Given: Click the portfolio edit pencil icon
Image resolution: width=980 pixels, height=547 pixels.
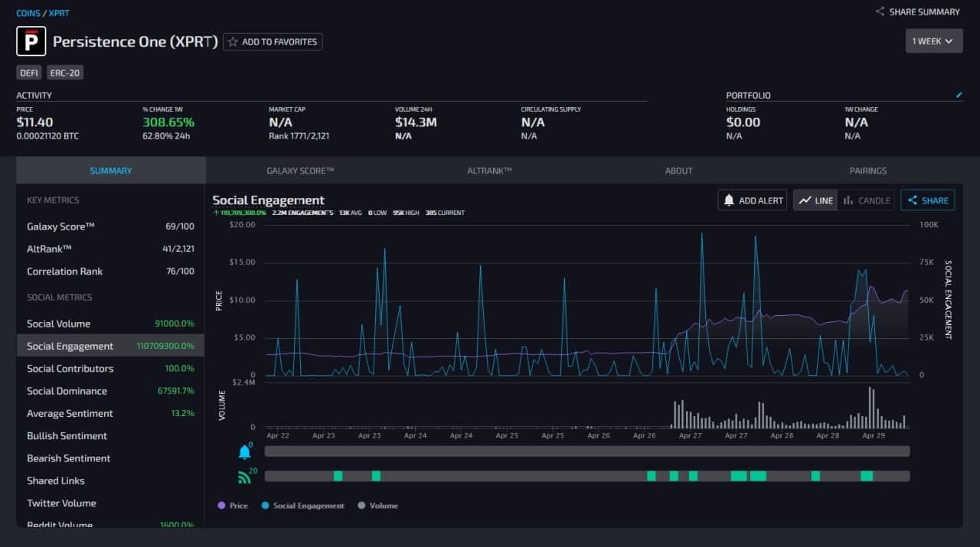Looking at the screenshot, I should (x=959, y=95).
